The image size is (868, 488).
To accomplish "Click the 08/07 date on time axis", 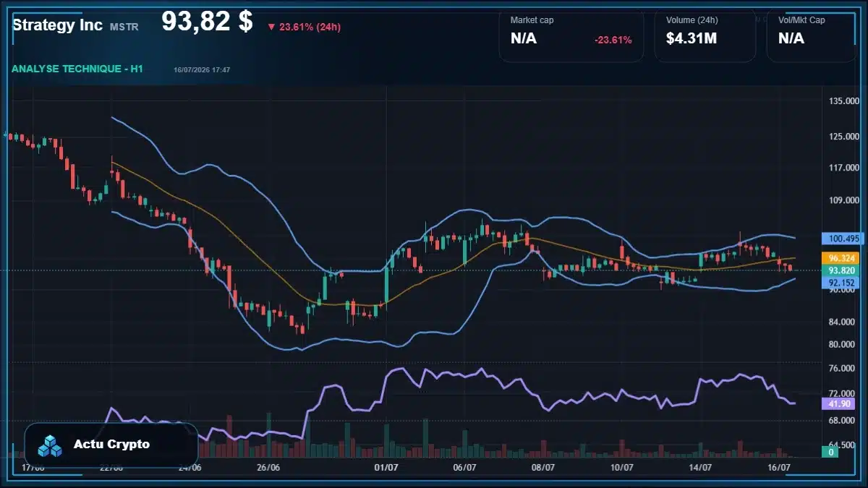I will click(542, 468).
